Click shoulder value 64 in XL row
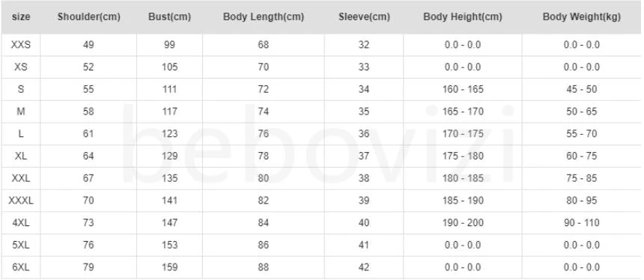Viewport: 644px width, 280px height. coord(88,156)
